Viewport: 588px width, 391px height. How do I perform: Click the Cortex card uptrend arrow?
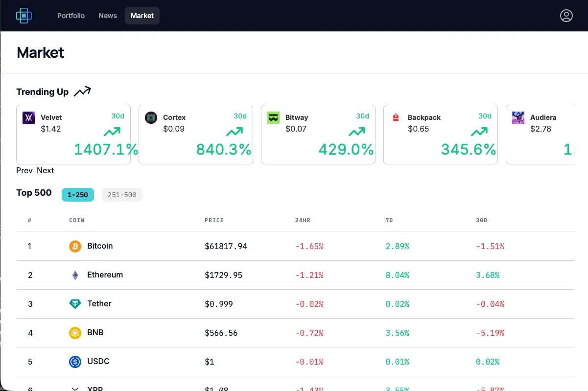[x=235, y=132]
